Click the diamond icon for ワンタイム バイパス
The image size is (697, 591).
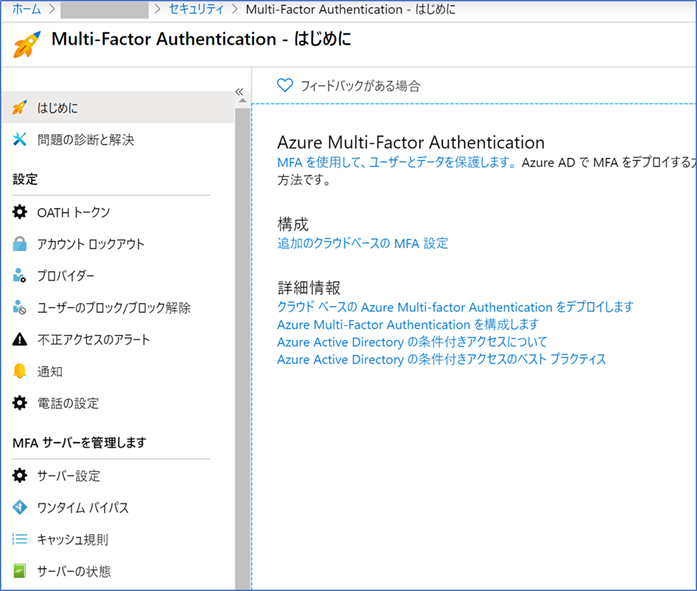[20, 507]
